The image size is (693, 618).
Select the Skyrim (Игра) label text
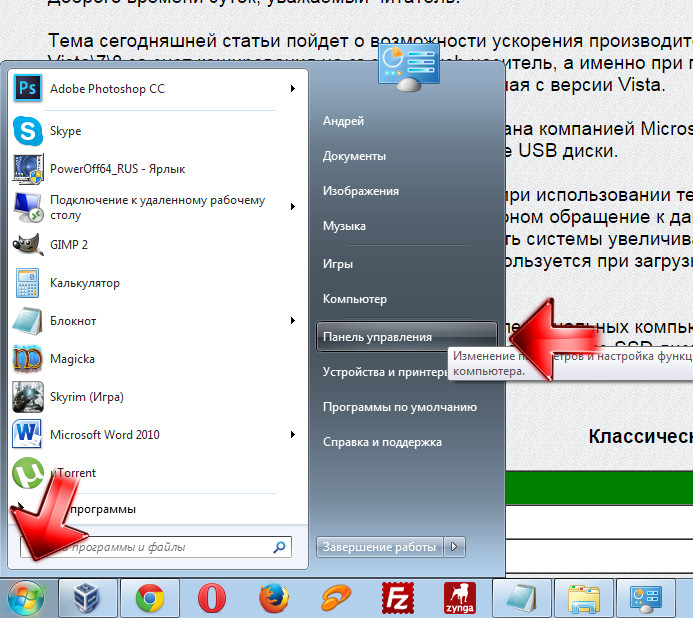click(87, 397)
